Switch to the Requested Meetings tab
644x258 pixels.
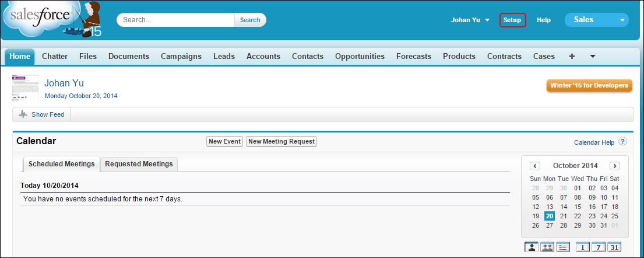[x=139, y=164]
